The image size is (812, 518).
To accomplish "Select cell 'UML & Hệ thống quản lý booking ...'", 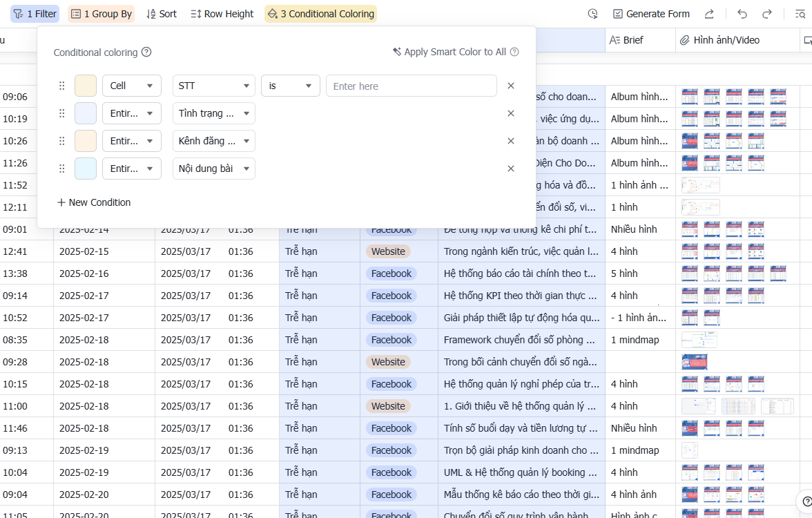I will (x=521, y=472).
